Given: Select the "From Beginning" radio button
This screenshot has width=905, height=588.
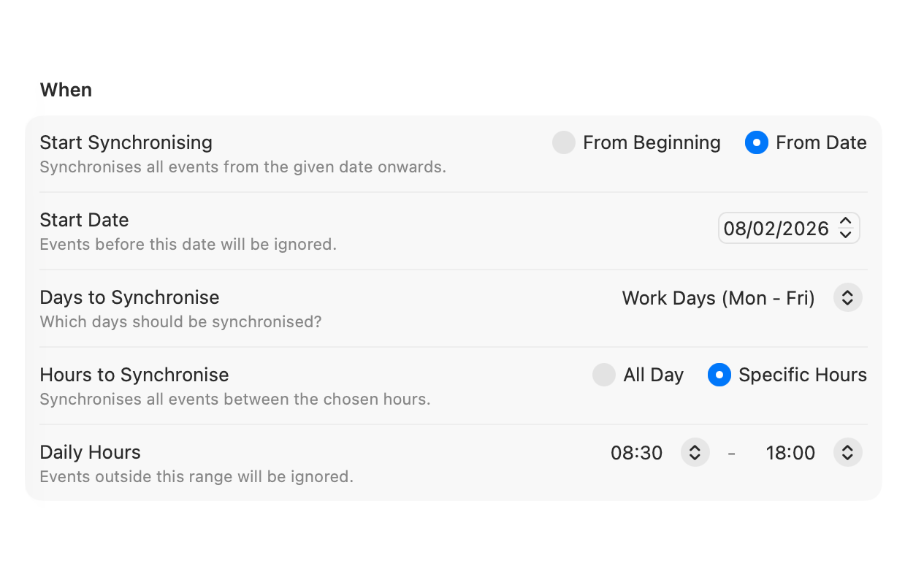Looking at the screenshot, I should click(563, 142).
